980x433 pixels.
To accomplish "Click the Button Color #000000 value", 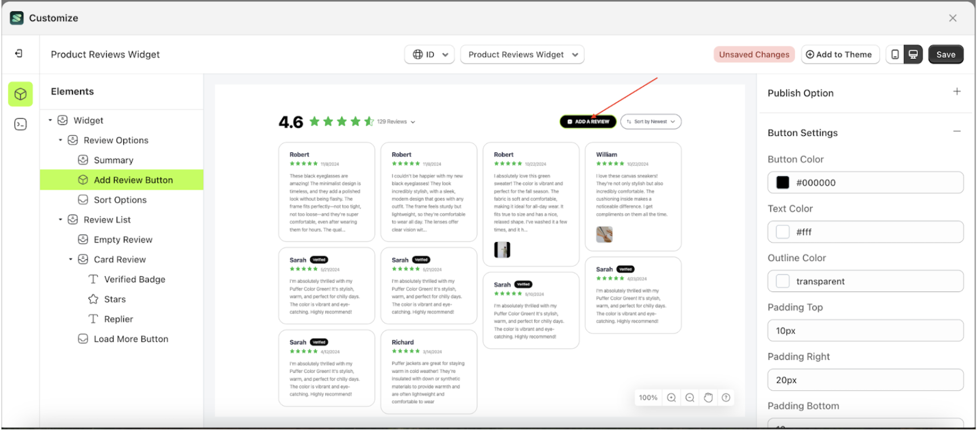I will click(x=816, y=183).
